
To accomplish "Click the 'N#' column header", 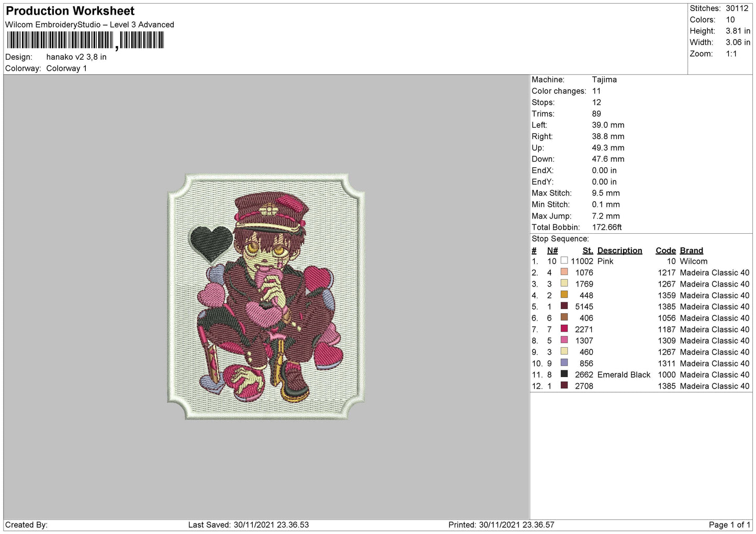I will click(552, 251).
